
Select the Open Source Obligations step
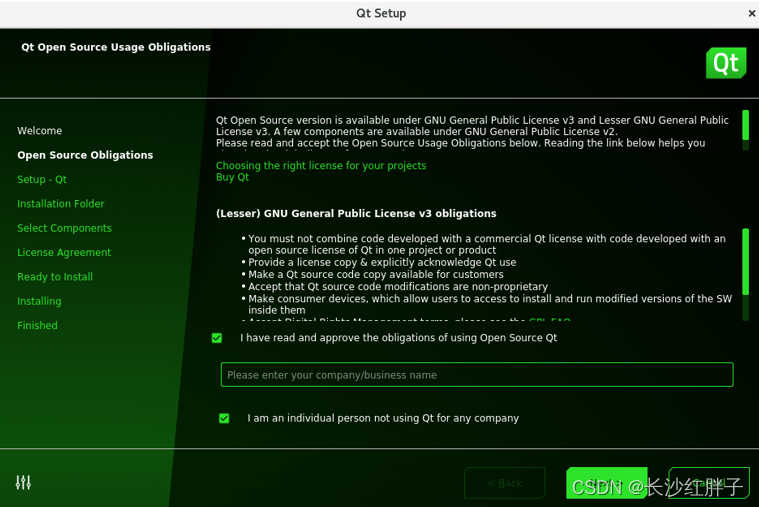pos(85,155)
